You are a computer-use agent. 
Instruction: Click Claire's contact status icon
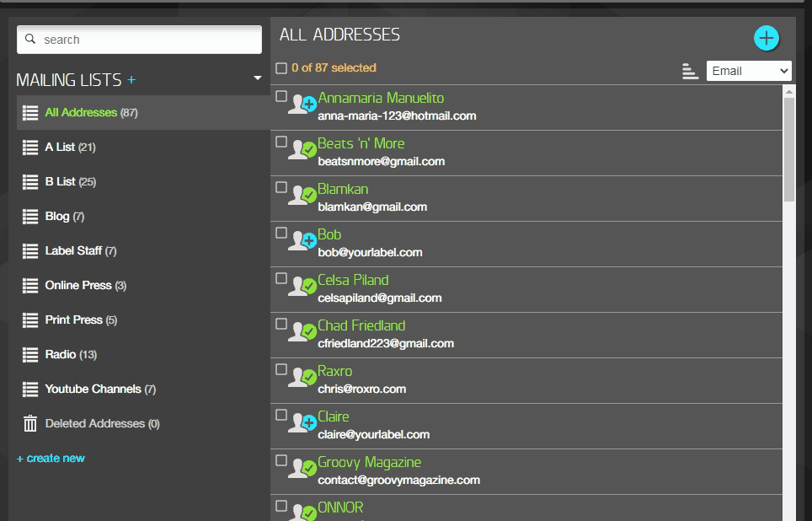pyautogui.click(x=302, y=423)
